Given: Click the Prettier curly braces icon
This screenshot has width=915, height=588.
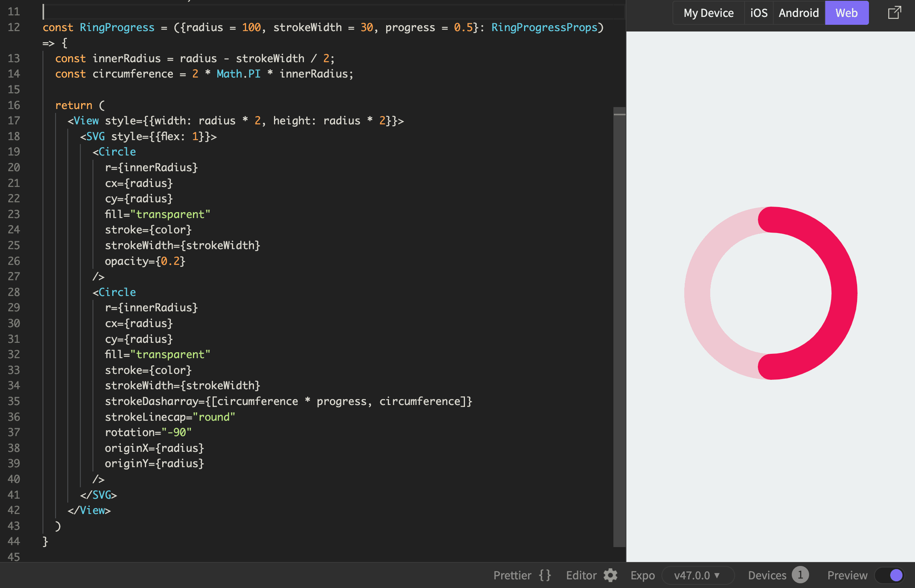Looking at the screenshot, I should pyautogui.click(x=545, y=575).
